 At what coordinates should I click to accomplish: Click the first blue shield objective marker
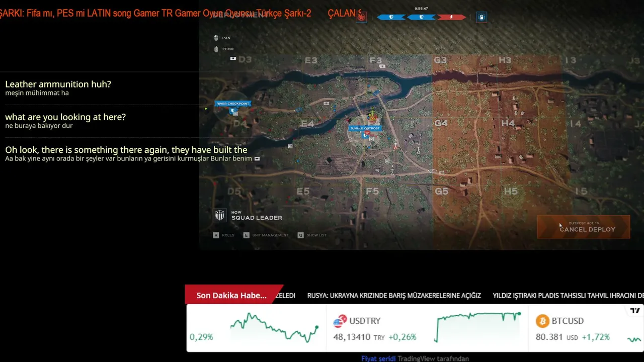coord(391,17)
